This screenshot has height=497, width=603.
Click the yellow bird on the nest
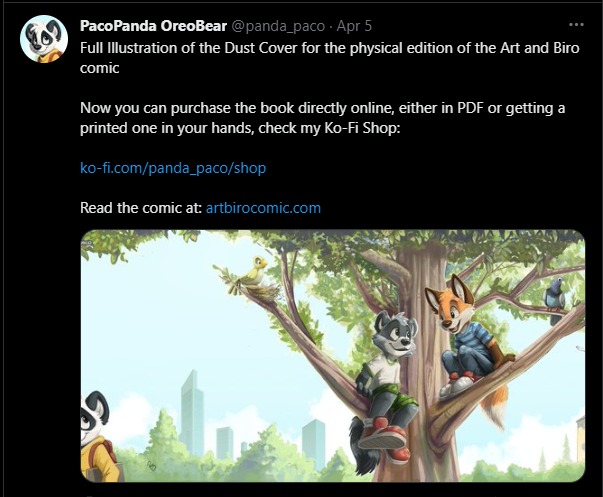pos(255,272)
